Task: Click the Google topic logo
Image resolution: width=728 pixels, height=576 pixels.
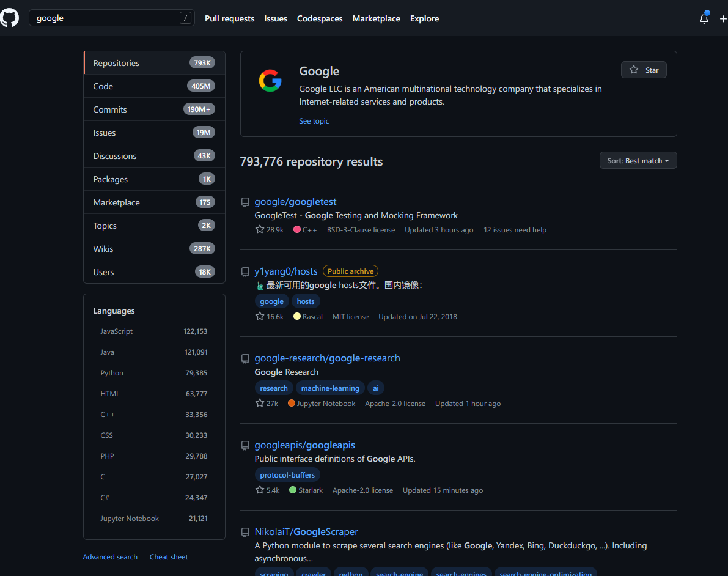Action: pos(270,81)
